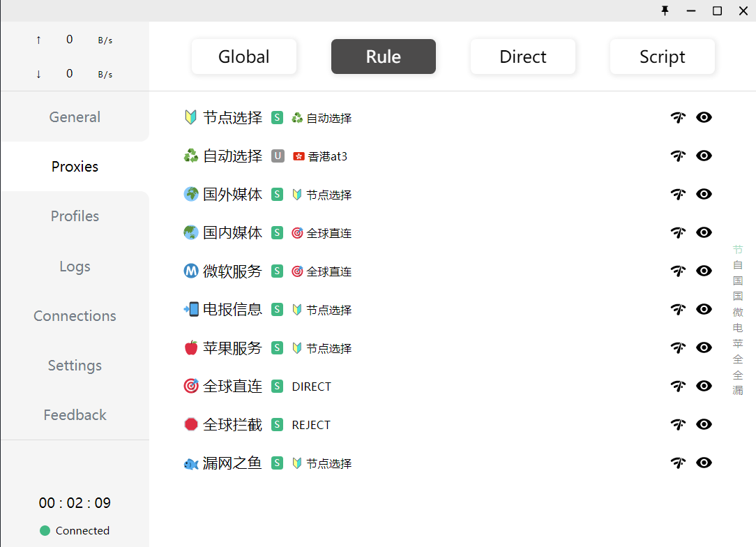This screenshot has width=756, height=547.
Task: Open the Proxies sidebar tab
Action: (75, 167)
